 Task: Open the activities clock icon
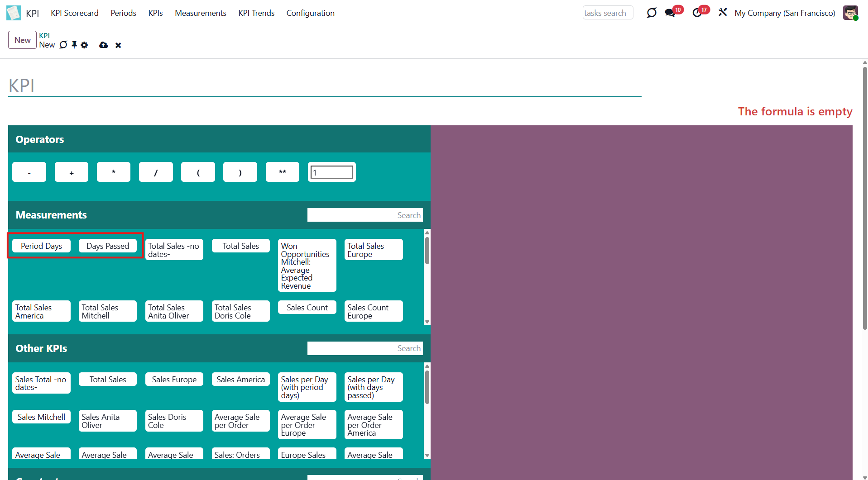(x=697, y=13)
